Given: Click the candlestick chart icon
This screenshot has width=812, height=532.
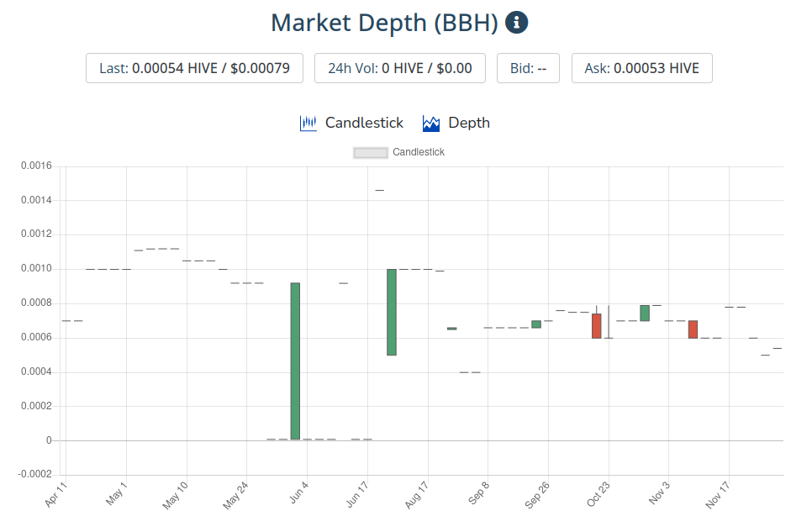Looking at the screenshot, I should click(x=308, y=124).
